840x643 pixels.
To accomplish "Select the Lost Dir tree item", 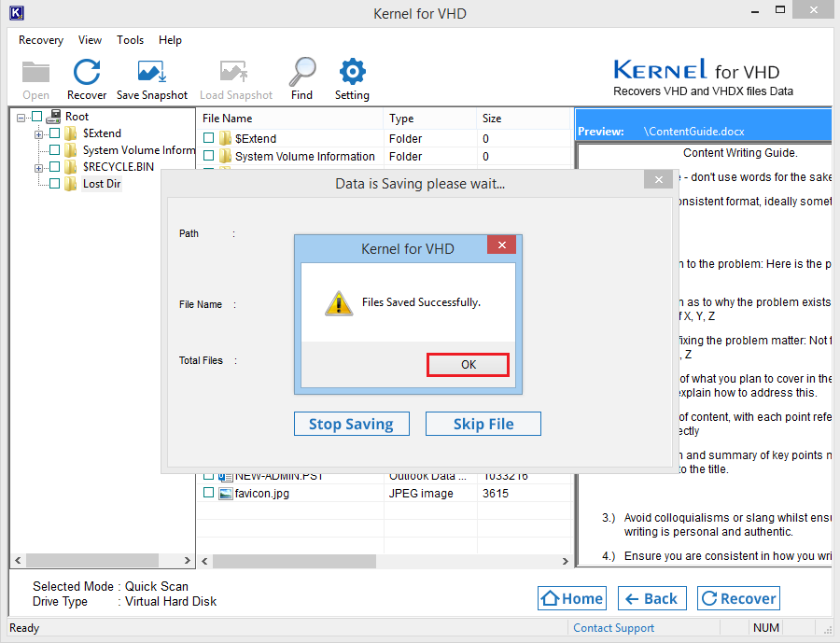I will click(102, 184).
